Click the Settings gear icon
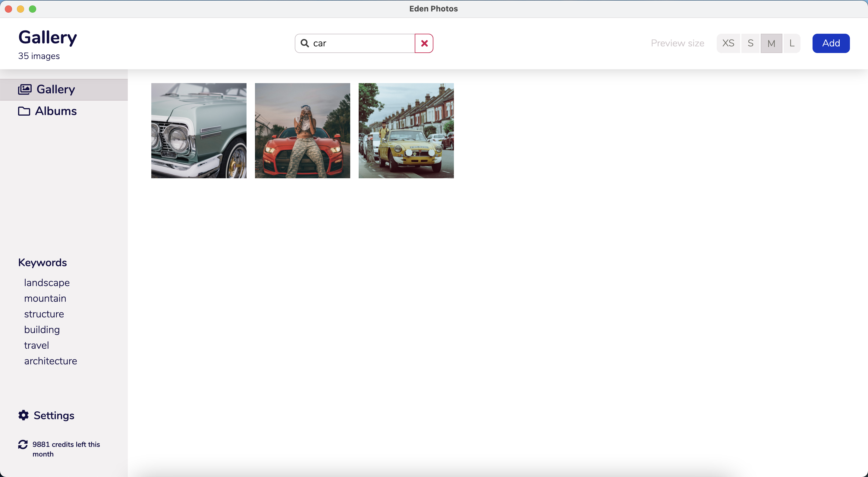 [23, 415]
